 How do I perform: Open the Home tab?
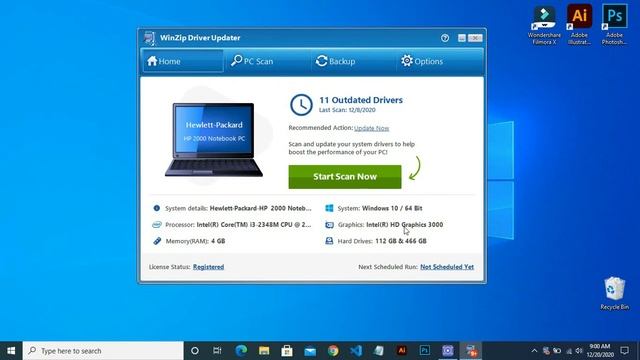point(182,61)
